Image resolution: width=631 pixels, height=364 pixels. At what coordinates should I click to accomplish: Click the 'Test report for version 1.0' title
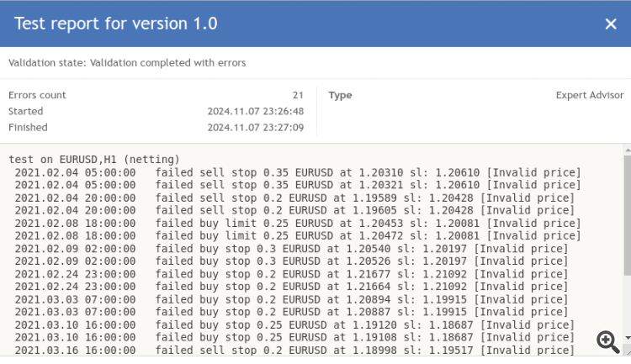coord(116,24)
